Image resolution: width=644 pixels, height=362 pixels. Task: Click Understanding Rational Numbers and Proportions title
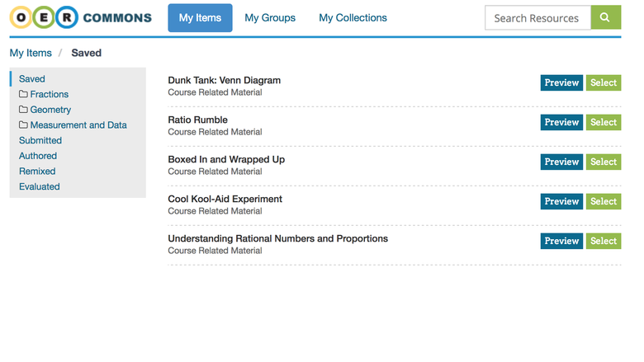point(278,238)
